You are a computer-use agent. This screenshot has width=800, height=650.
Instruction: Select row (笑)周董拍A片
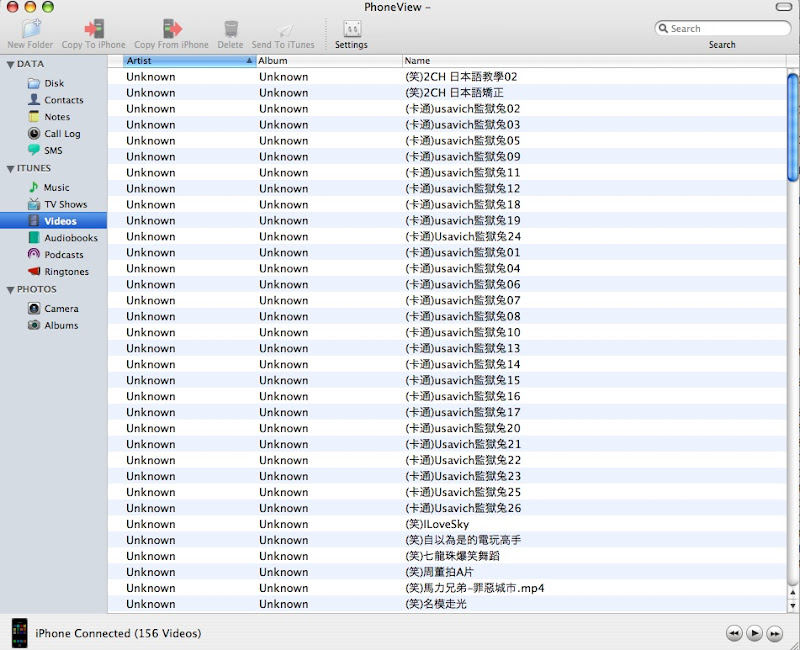[x=447, y=572]
